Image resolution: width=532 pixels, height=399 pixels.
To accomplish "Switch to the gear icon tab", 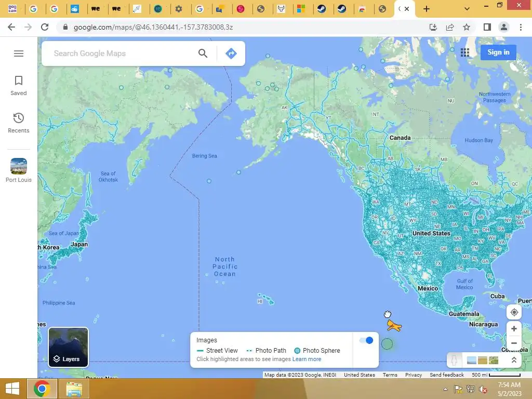I will [179, 9].
